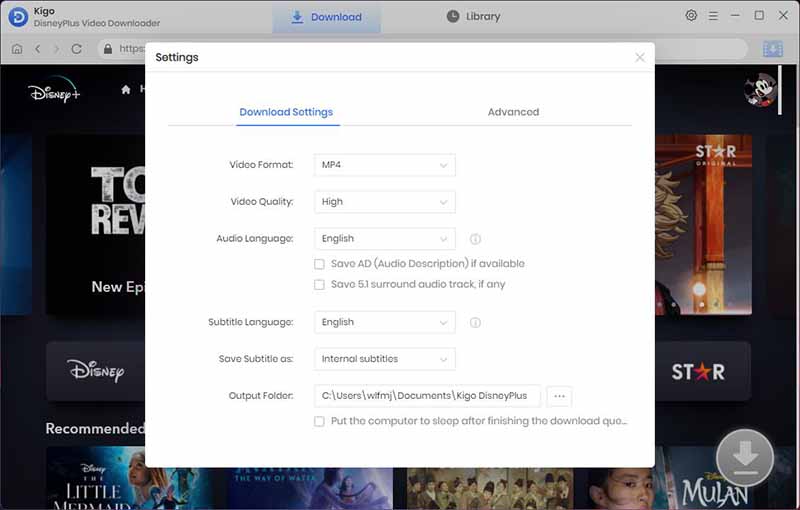The height and width of the screenshot is (510, 800).
Task: Click the Kigo app logo
Action: [18, 17]
